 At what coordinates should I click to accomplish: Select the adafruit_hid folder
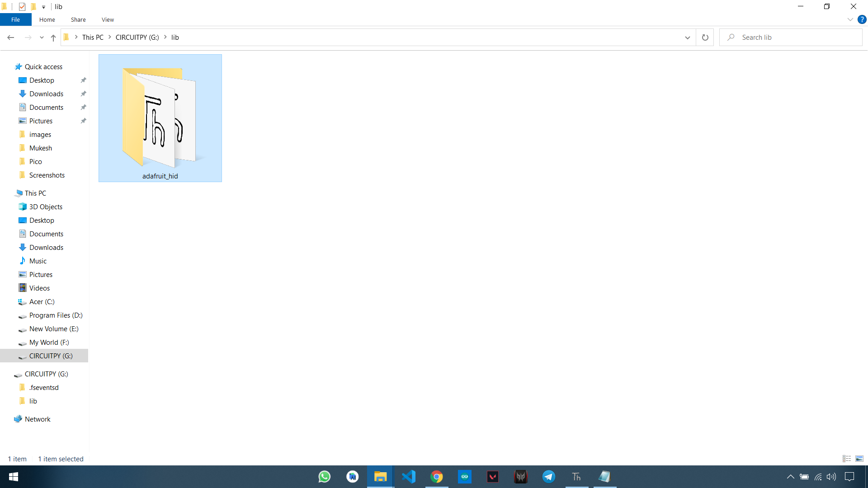point(160,118)
